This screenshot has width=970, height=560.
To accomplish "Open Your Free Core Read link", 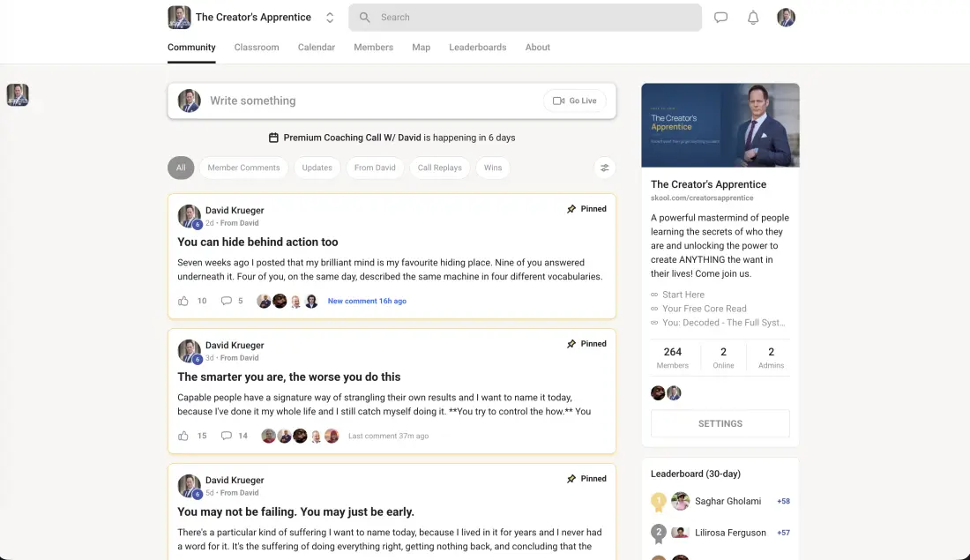I will [704, 309].
